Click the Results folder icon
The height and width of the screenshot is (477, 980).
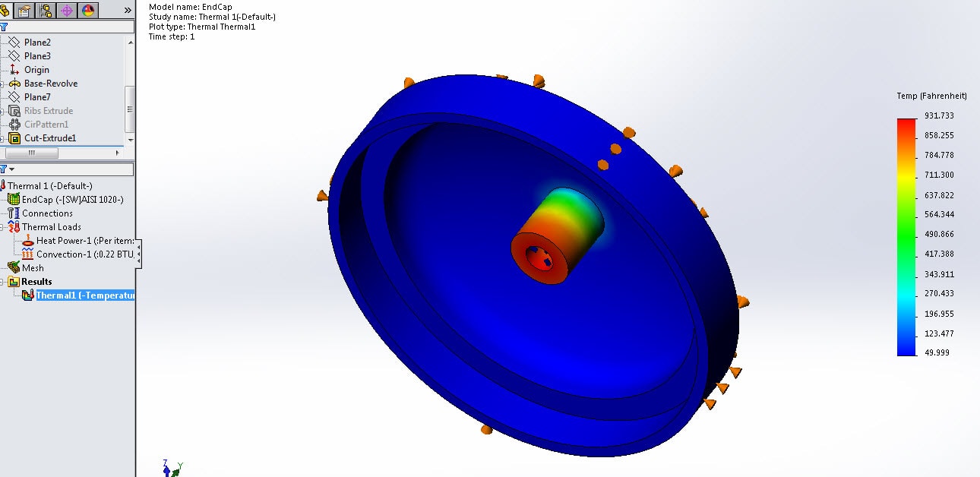14,282
